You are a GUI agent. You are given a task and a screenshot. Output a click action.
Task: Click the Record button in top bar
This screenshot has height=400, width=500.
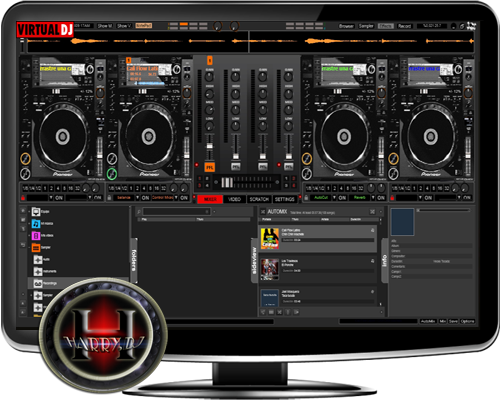coord(405,26)
